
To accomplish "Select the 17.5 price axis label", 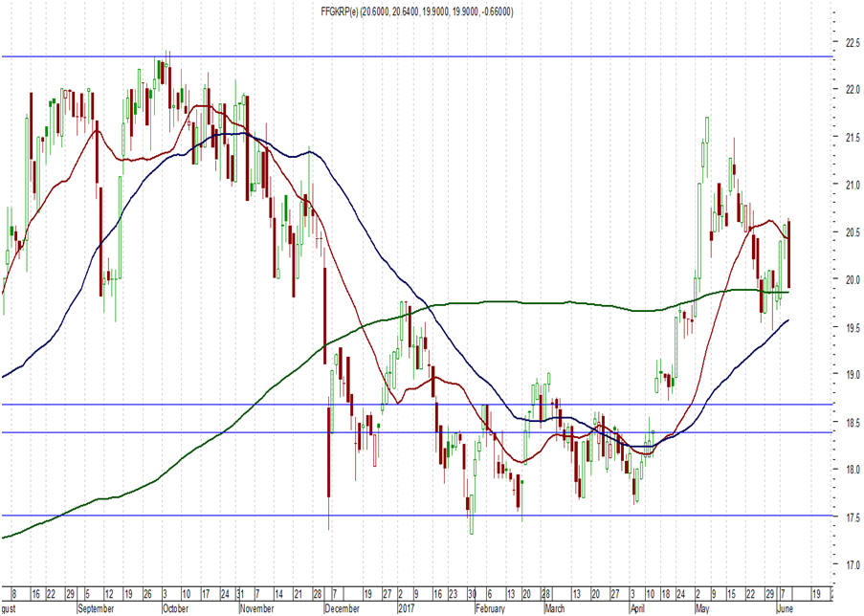I will tap(853, 517).
